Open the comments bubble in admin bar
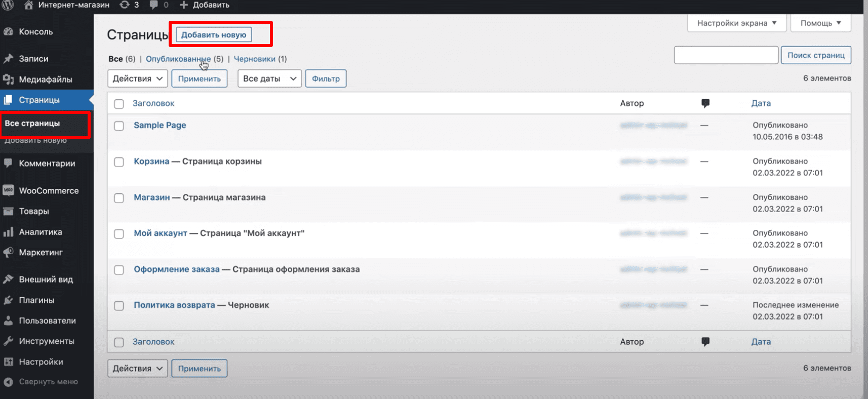The width and height of the screenshot is (868, 399). click(154, 5)
